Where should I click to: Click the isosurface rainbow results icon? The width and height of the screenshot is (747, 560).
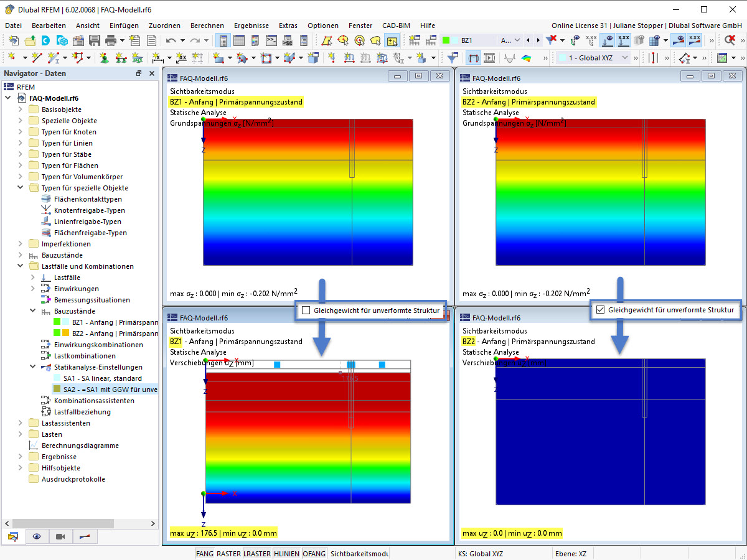[x=527, y=58]
